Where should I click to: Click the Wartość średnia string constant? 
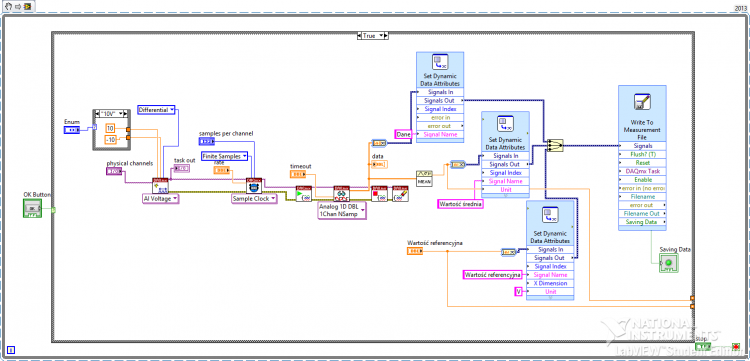click(x=461, y=204)
